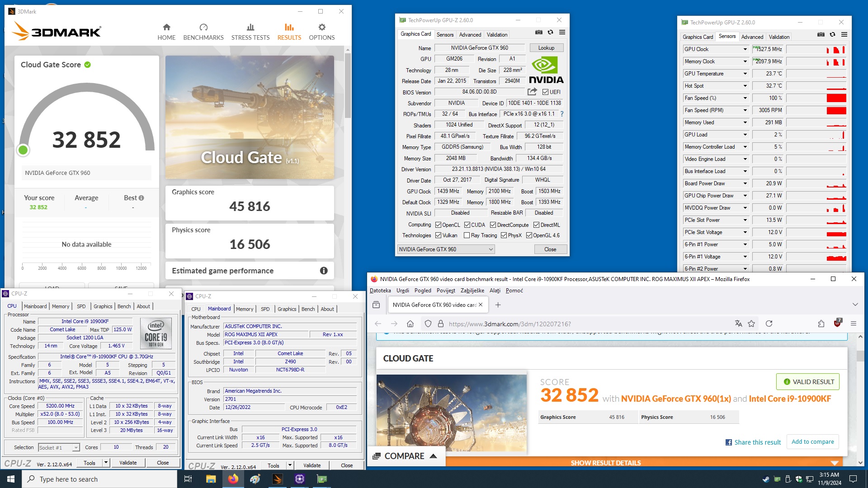This screenshot has width=868, height=488.
Task: Click Lookup button in GPU-Z
Action: [x=546, y=48]
